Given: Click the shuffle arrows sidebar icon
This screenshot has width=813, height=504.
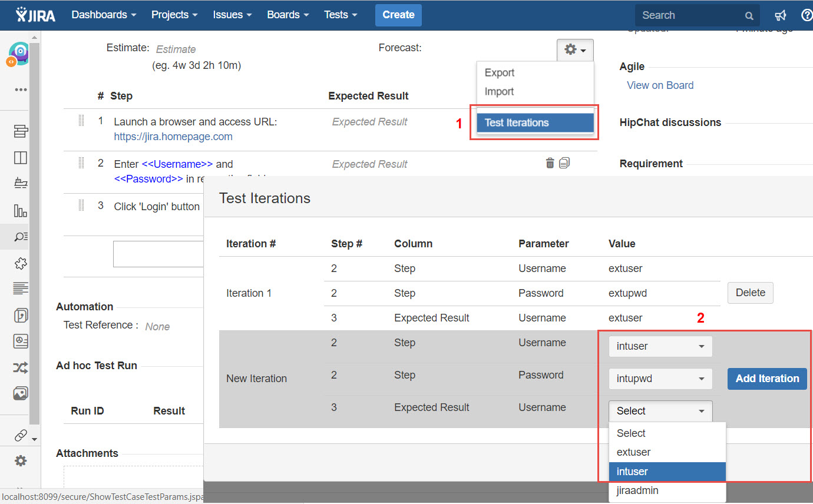Looking at the screenshot, I should tap(21, 368).
